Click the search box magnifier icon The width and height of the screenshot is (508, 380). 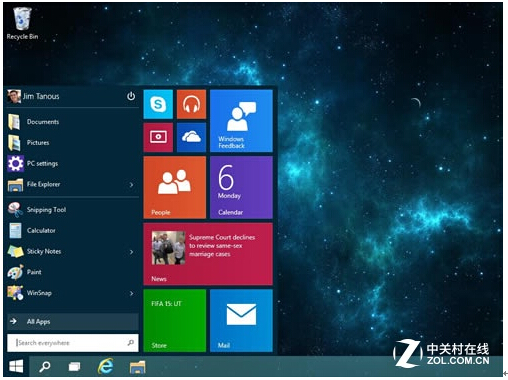click(x=131, y=342)
